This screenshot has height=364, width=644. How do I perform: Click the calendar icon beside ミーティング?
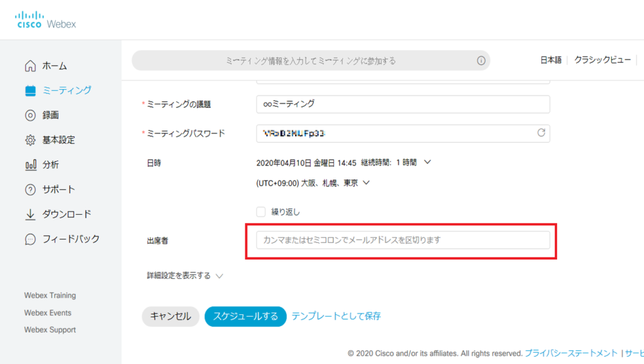click(30, 91)
